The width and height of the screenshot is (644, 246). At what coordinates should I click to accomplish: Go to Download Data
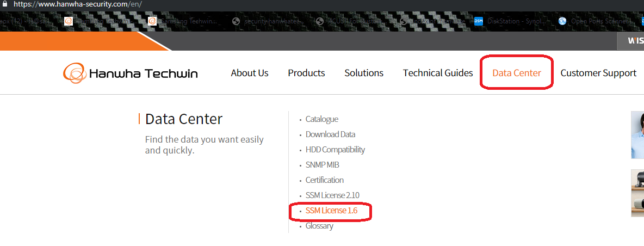pyautogui.click(x=330, y=134)
